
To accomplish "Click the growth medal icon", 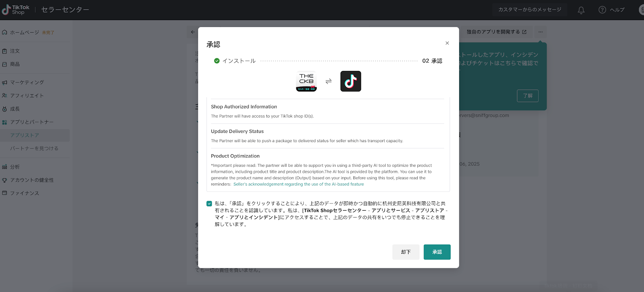I will click(4, 109).
